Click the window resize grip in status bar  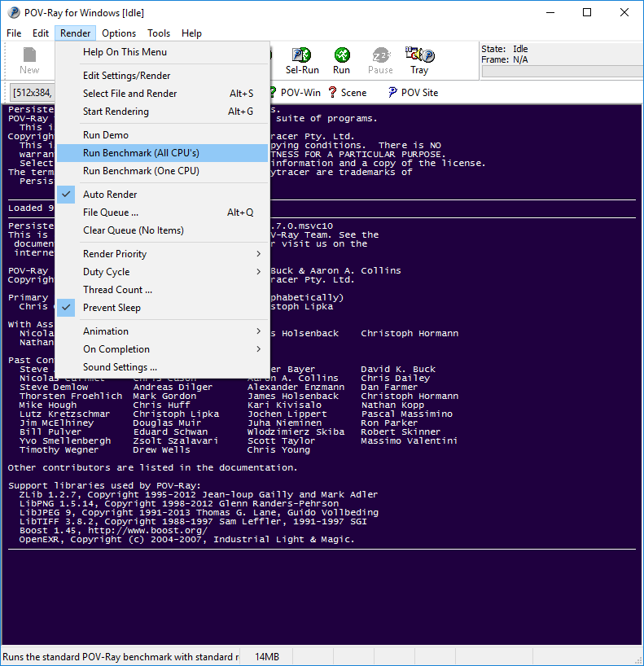pos(638,660)
